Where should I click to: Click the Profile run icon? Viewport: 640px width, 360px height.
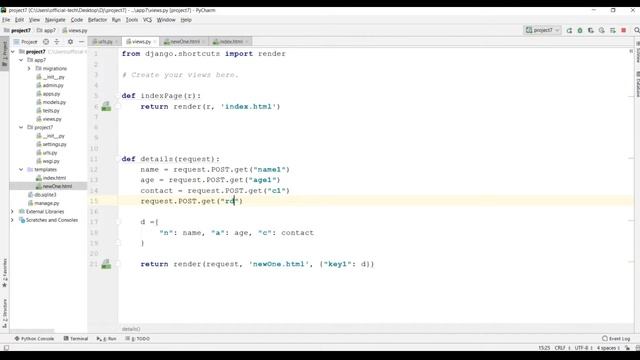[602, 31]
